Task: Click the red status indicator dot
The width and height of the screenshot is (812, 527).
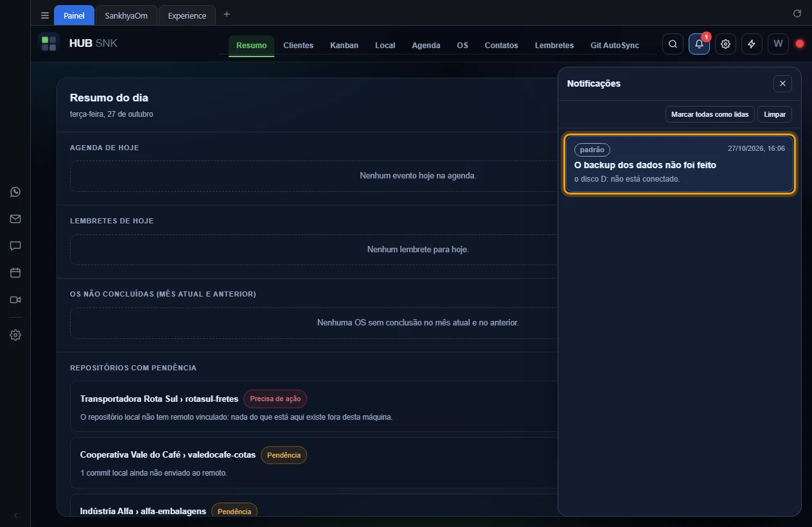Action: pyautogui.click(x=800, y=44)
